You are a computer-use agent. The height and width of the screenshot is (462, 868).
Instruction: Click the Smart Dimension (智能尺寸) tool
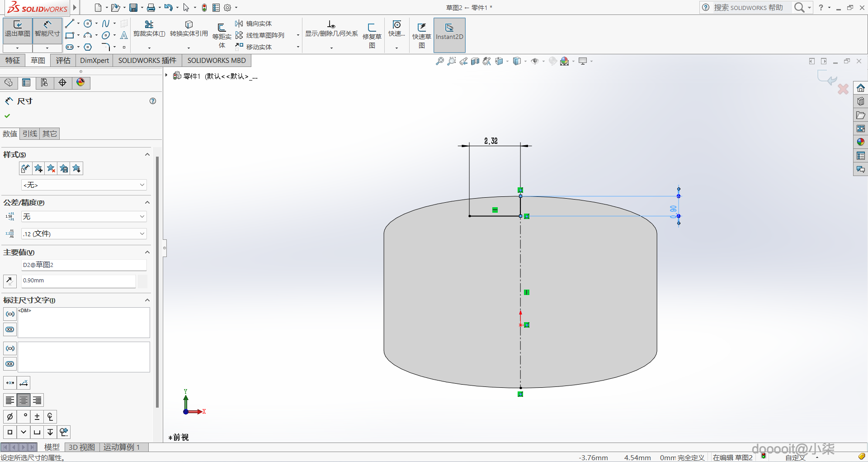(47, 28)
